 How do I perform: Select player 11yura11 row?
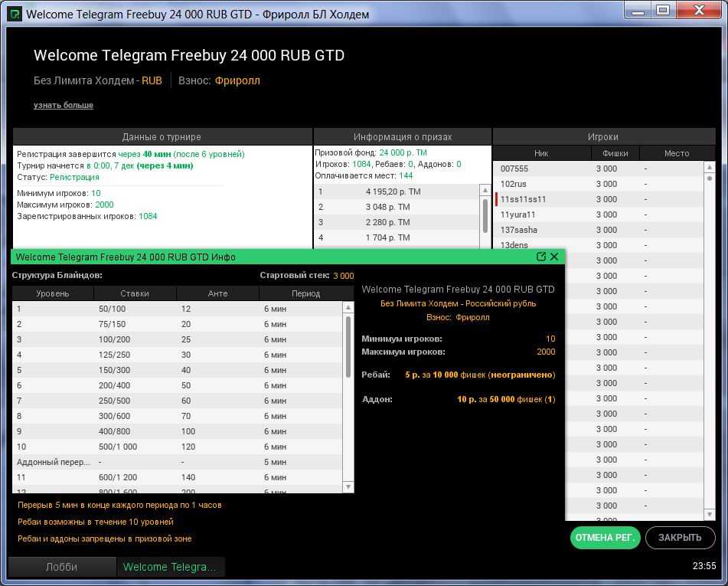click(x=598, y=214)
